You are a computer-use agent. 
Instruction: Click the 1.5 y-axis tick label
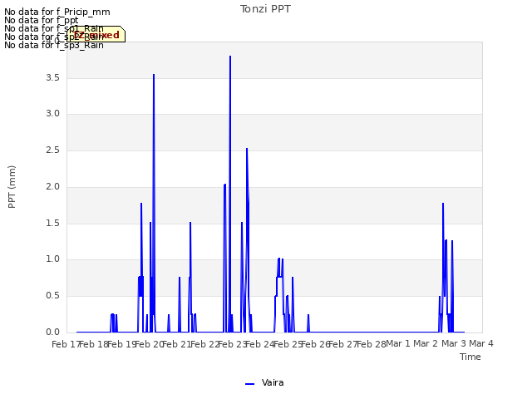pos(52,223)
